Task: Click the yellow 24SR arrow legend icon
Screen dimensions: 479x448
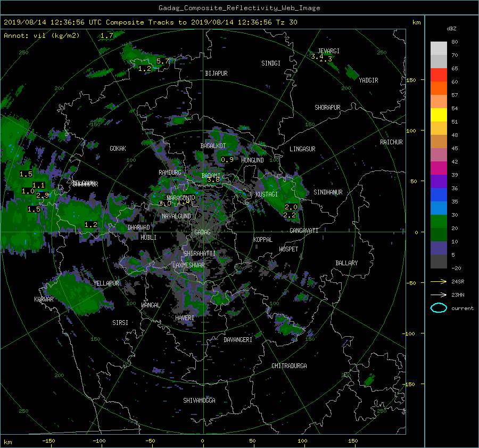Action: point(439,281)
